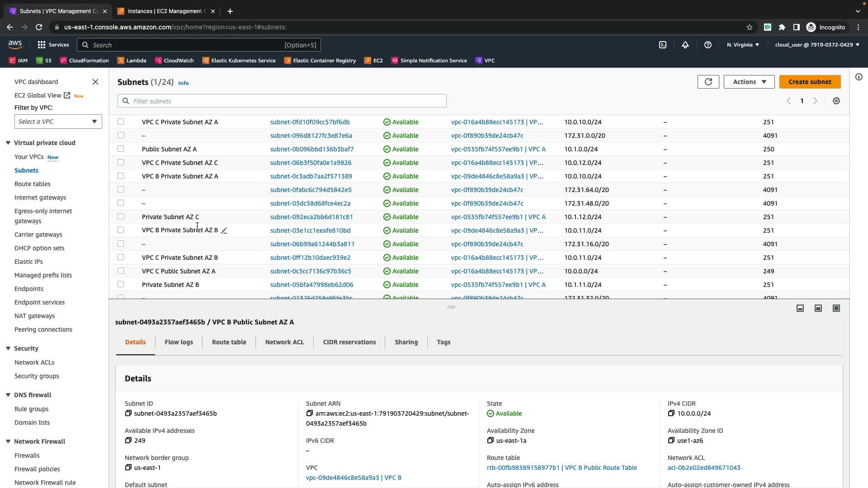Open AWS CloudShell icon in header
Screen dimensions: 868x488
pos(662,45)
